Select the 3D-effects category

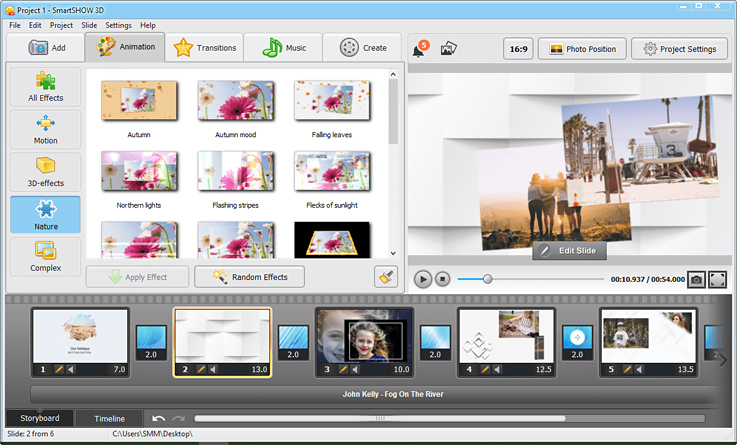click(x=45, y=172)
